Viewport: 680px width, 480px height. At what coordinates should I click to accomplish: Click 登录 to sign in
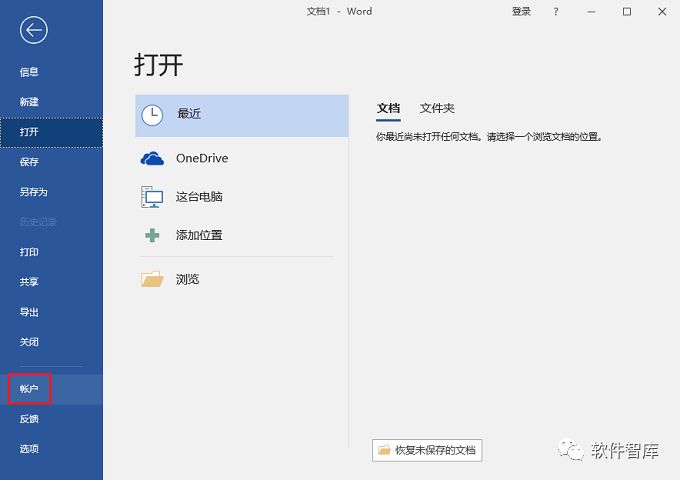point(521,12)
